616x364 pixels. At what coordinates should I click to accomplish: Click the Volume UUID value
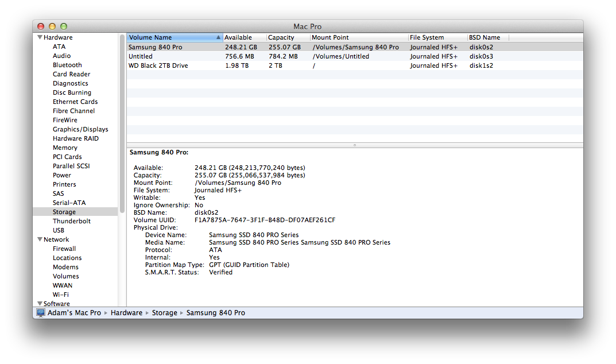click(x=265, y=220)
